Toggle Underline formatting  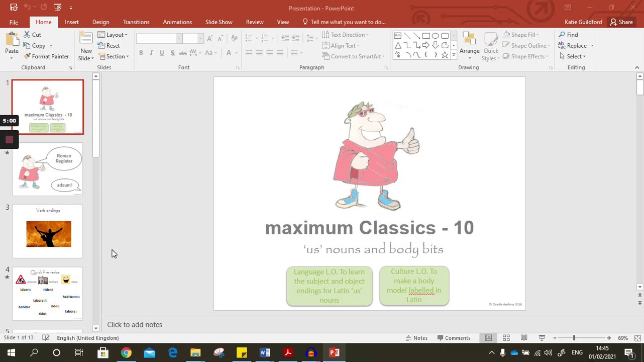(162, 53)
